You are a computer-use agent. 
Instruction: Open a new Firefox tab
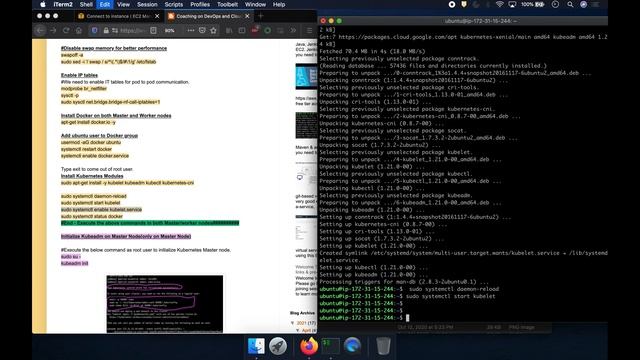point(261,16)
